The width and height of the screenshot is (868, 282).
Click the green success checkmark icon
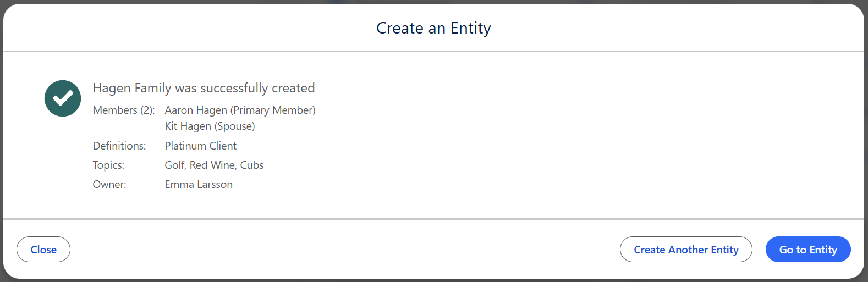coord(63,98)
